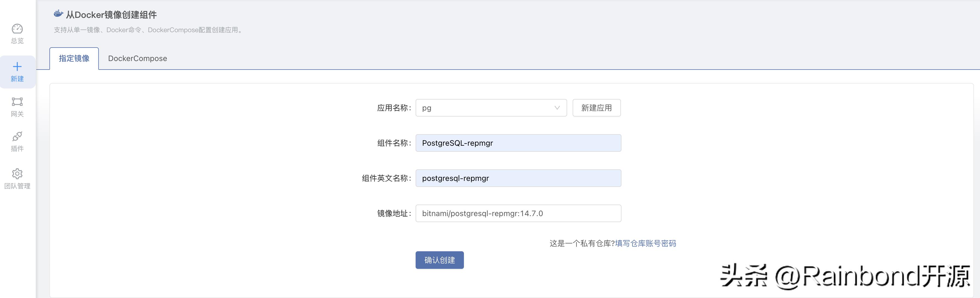Open the 团队管理 team management icon
This screenshot has height=298, width=980.
coord(17,178)
